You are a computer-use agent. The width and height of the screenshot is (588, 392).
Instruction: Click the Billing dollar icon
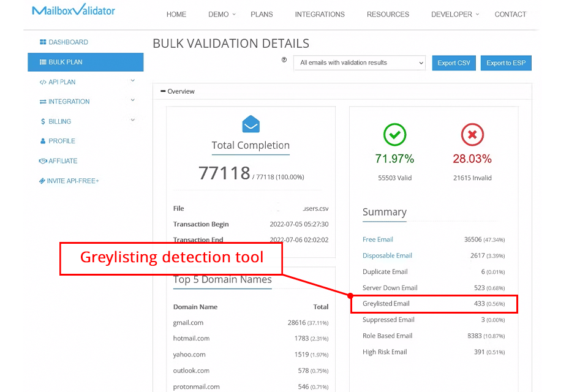pyautogui.click(x=43, y=121)
